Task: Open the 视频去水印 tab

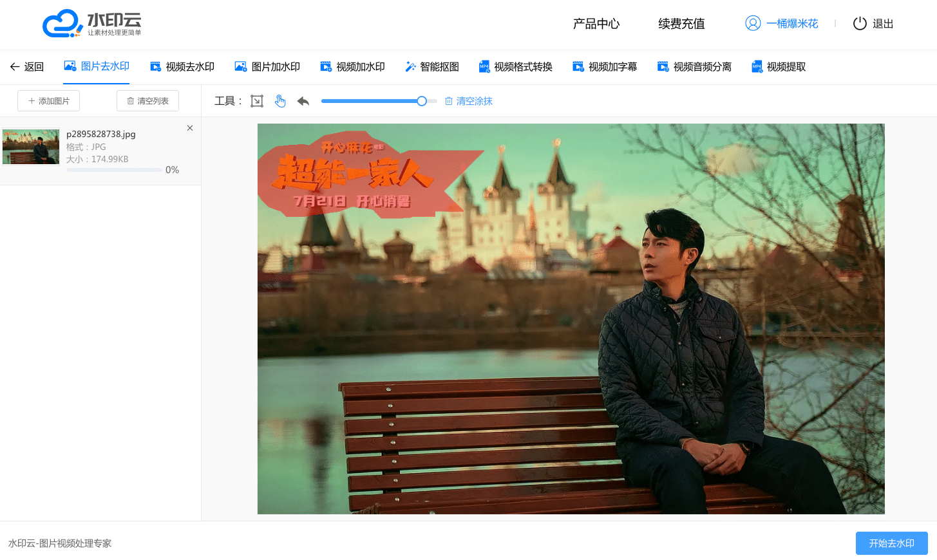Action: click(x=182, y=66)
